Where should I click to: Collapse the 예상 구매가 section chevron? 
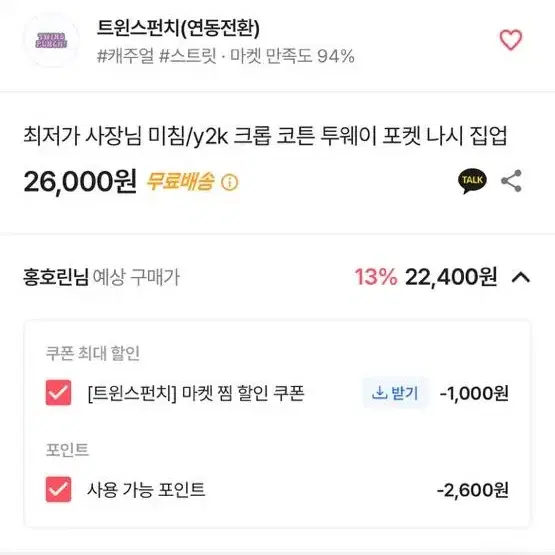click(x=521, y=277)
